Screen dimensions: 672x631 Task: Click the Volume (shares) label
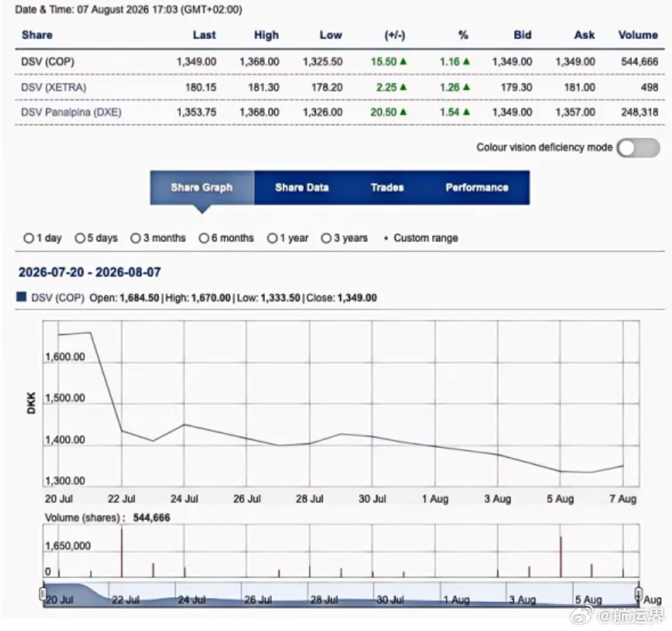point(85,518)
